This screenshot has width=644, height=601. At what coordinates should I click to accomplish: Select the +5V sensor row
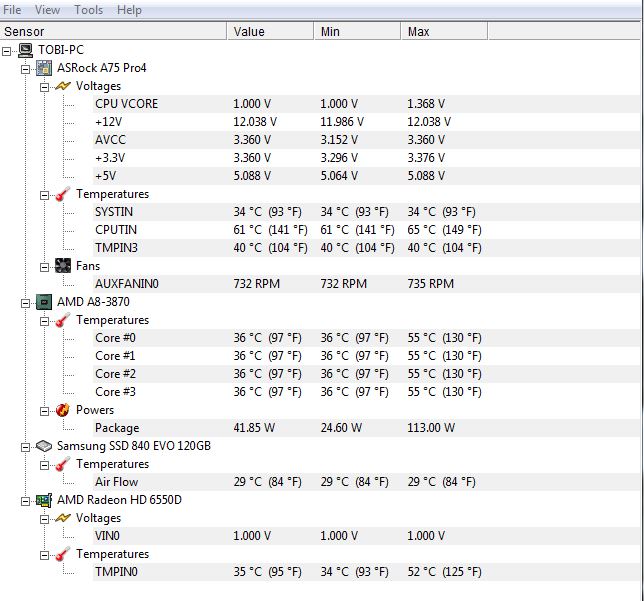pyautogui.click(x=366, y=176)
